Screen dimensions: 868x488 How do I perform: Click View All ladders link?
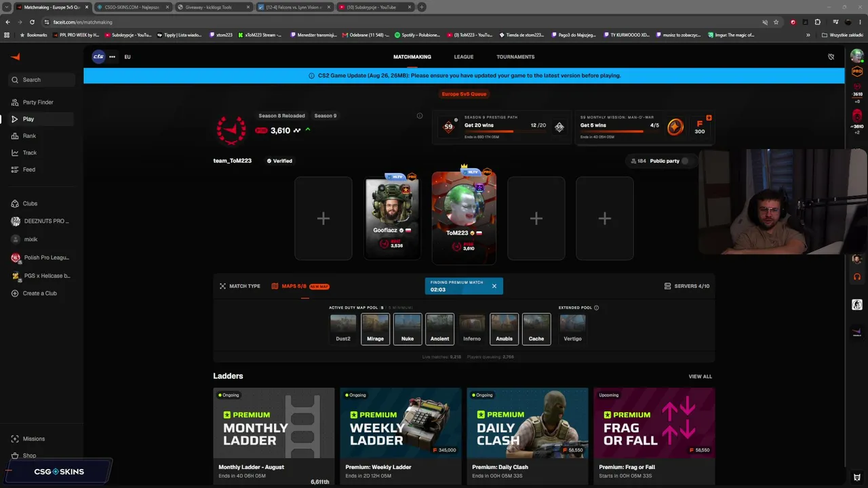tap(701, 377)
